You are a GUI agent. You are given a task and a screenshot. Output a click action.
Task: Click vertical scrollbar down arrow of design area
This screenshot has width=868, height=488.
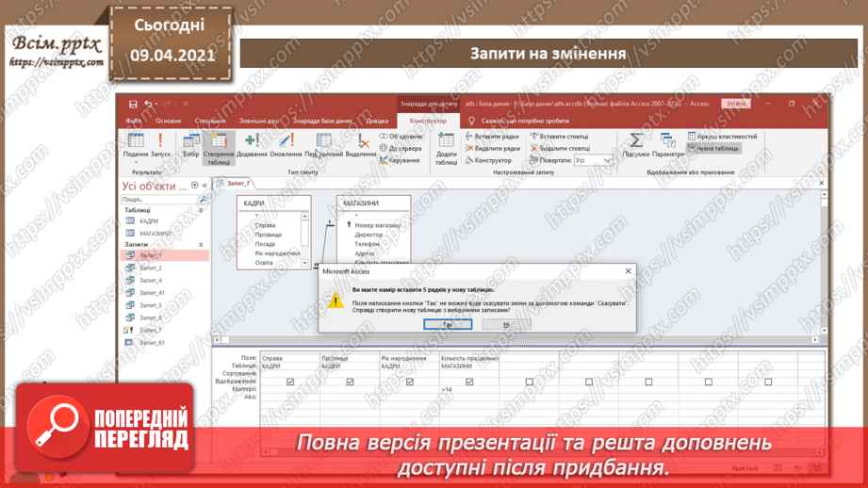(825, 331)
